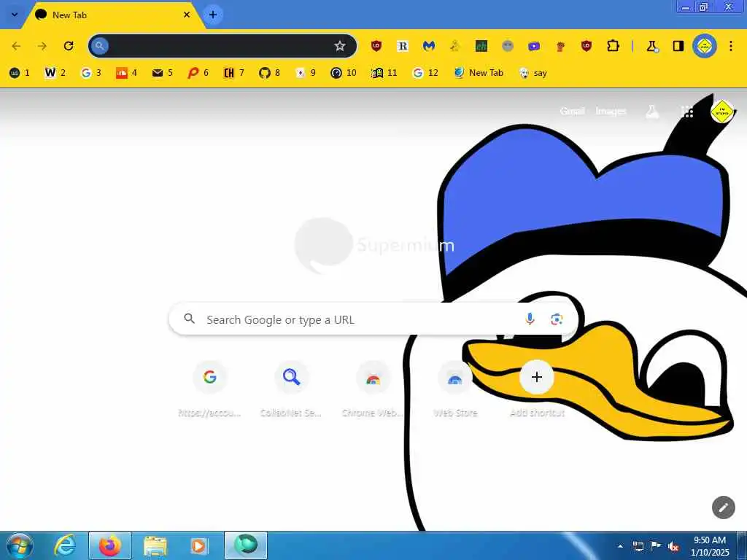Go back using the browser back arrow

point(16,46)
